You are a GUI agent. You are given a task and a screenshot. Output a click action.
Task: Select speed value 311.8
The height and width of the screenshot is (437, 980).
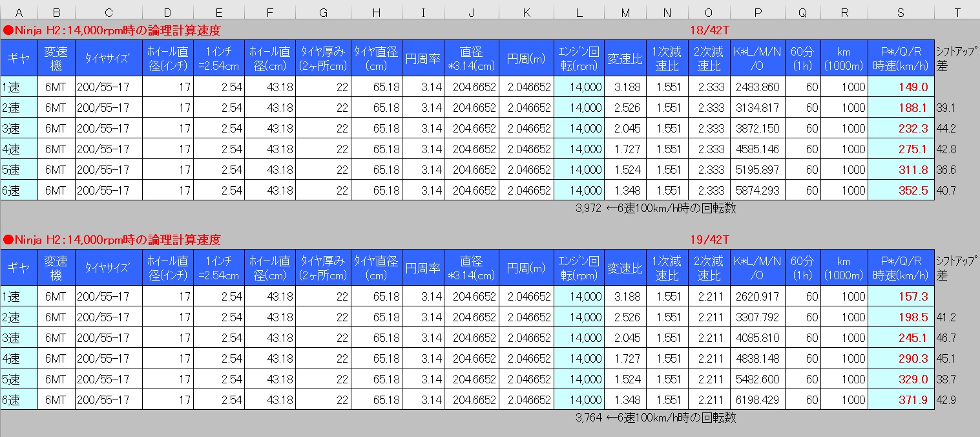point(901,169)
